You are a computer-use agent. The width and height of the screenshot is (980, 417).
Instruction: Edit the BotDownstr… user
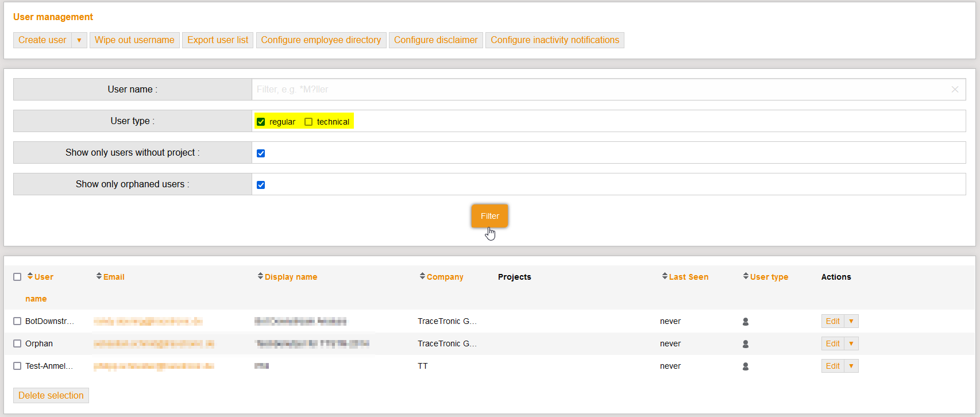click(833, 321)
